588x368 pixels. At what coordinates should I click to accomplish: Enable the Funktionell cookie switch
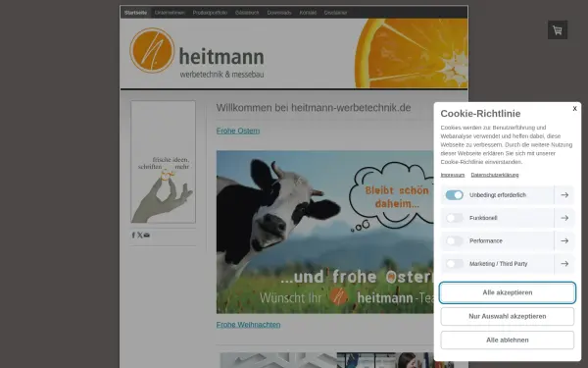coord(454,218)
